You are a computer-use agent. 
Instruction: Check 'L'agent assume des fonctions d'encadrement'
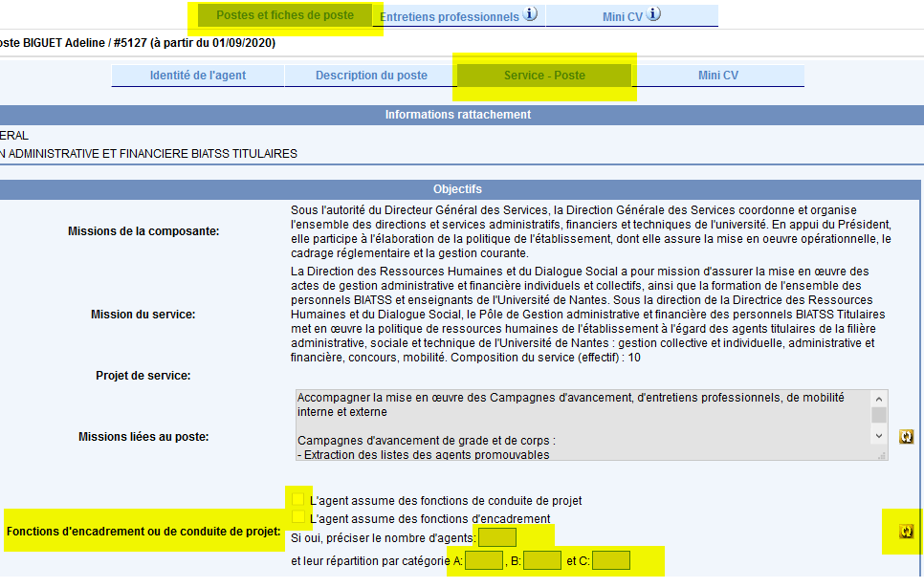pos(299,517)
